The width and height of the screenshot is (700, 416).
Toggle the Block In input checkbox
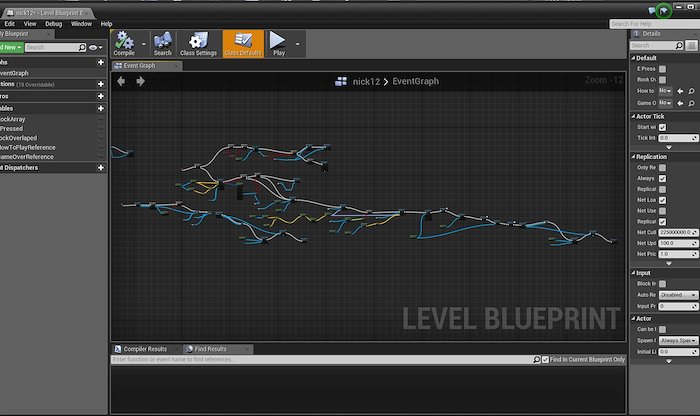point(662,283)
